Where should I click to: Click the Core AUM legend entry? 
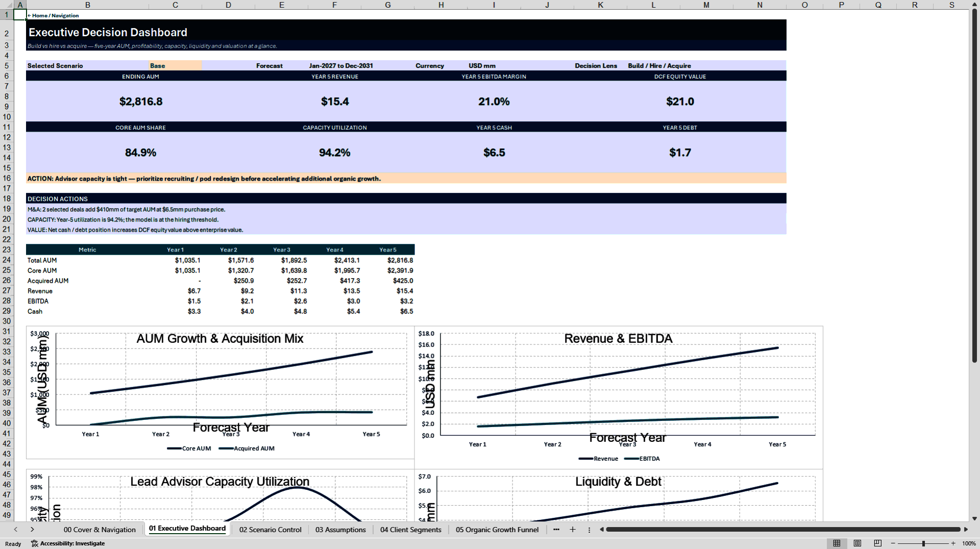tap(189, 448)
